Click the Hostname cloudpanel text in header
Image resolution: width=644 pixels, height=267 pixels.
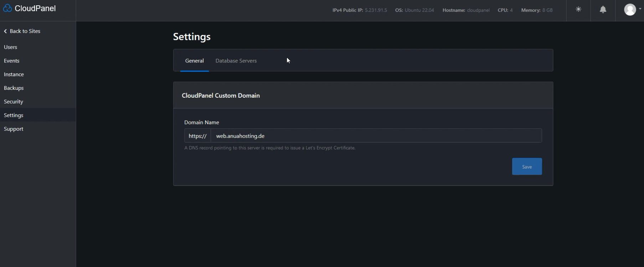coord(478,10)
